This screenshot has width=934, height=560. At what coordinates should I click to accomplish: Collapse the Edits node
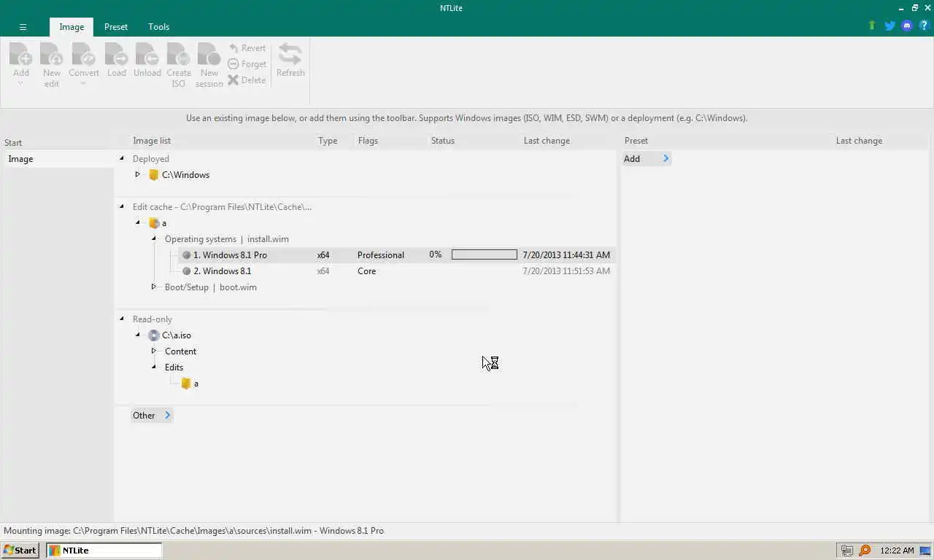pyautogui.click(x=153, y=367)
